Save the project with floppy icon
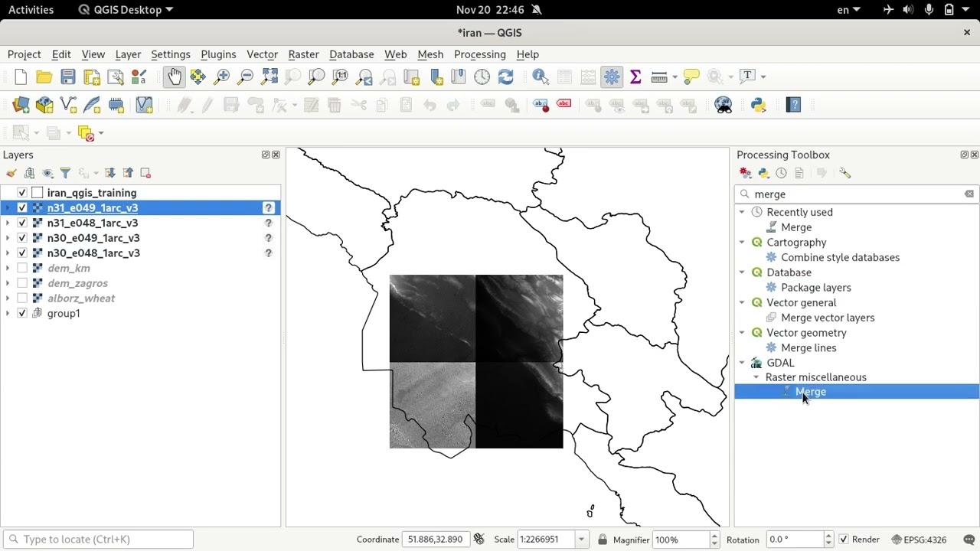Viewport: 980px width, 551px height. coord(68,77)
